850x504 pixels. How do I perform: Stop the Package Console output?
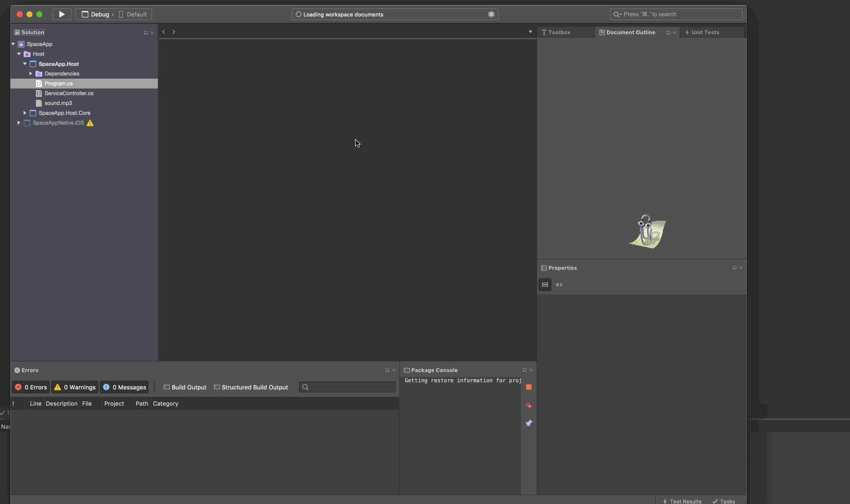529,387
